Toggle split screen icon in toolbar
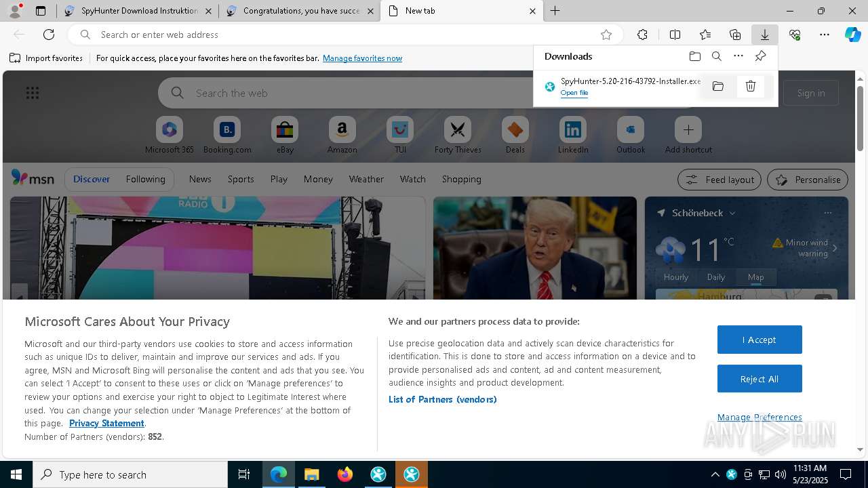 tap(675, 35)
